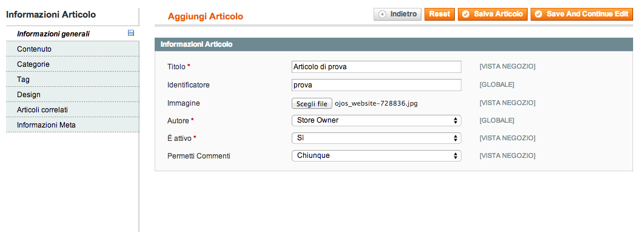Click the checkmark icon on Salva Articolo
The width and height of the screenshot is (644, 232).
tap(466, 15)
